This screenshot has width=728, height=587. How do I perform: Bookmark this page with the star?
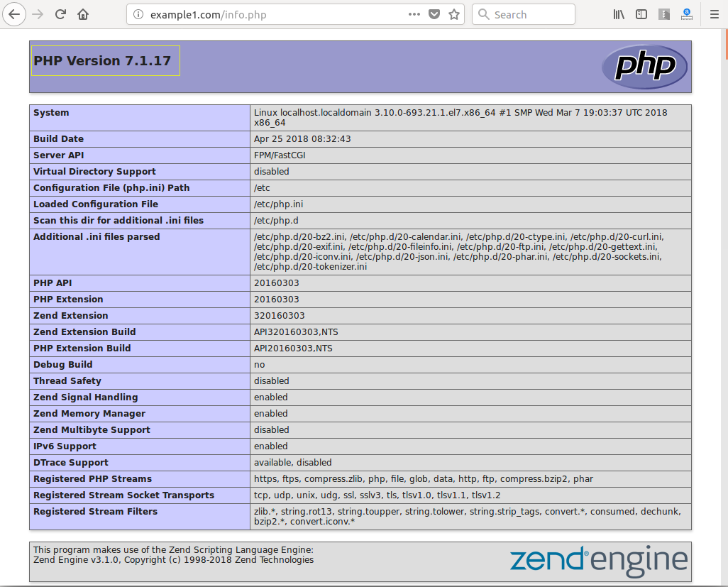[454, 14]
